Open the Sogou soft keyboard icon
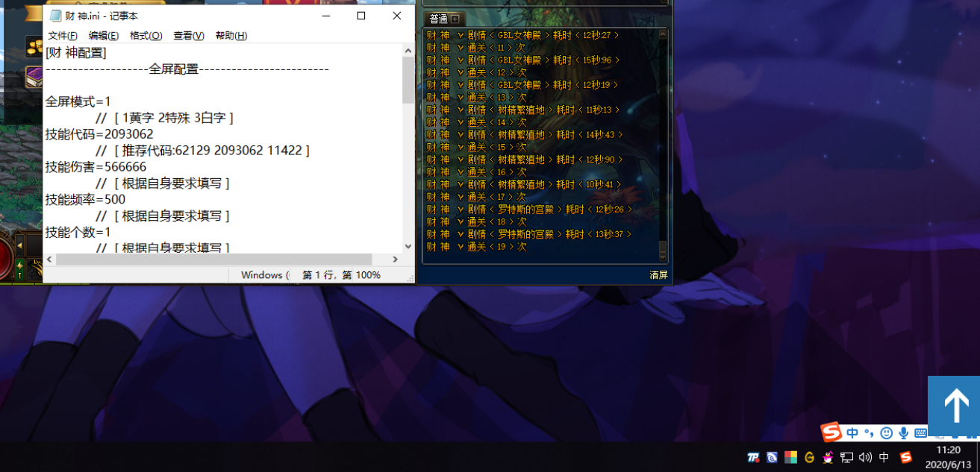The image size is (980, 472). (920, 432)
